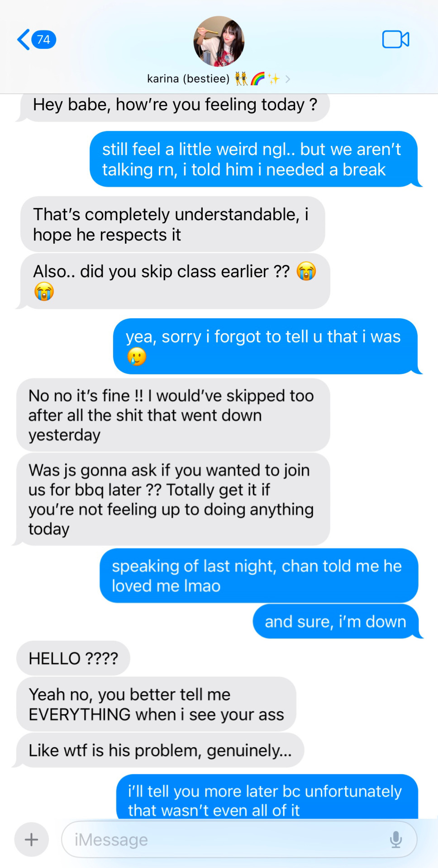Tap the "Like wtf is his problem" bubble
This screenshot has width=438, height=868.
(x=160, y=750)
